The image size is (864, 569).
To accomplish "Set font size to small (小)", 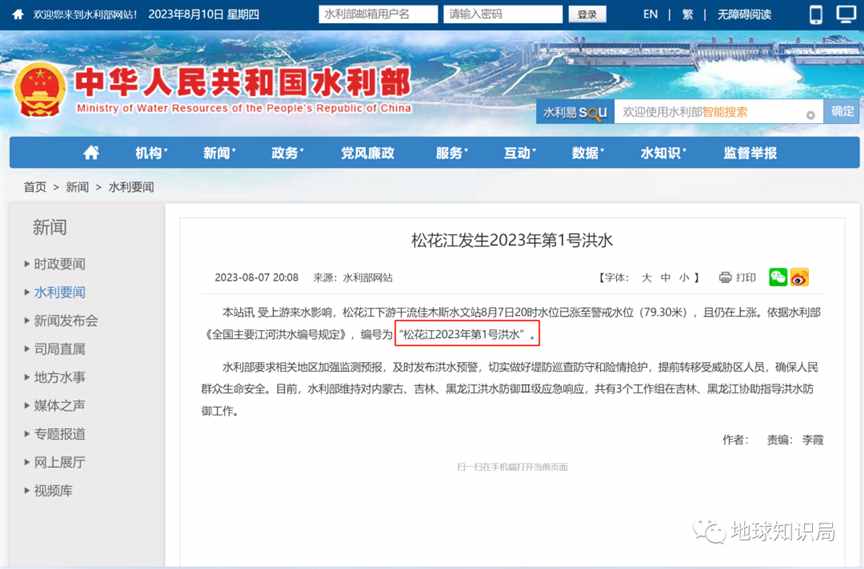I will click(x=684, y=277).
